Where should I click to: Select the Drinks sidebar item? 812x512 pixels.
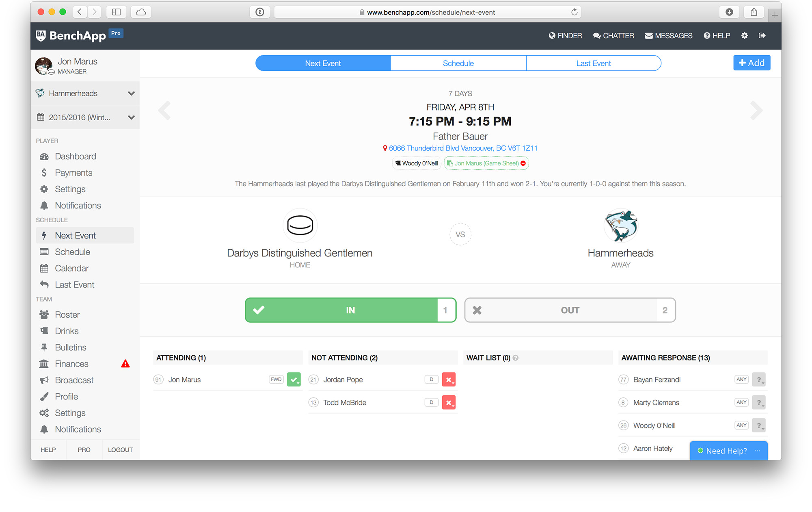66,331
